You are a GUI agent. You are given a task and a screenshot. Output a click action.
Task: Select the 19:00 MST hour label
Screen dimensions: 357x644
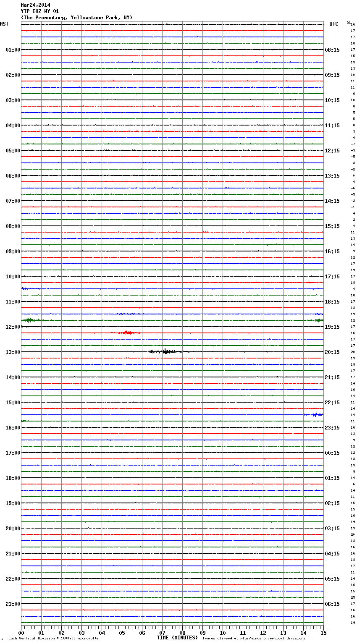pos(13,503)
